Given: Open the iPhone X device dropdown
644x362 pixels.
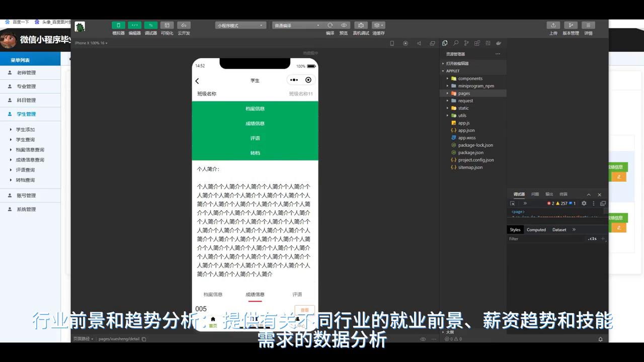Looking at the screenshot, I should (91, 43).
